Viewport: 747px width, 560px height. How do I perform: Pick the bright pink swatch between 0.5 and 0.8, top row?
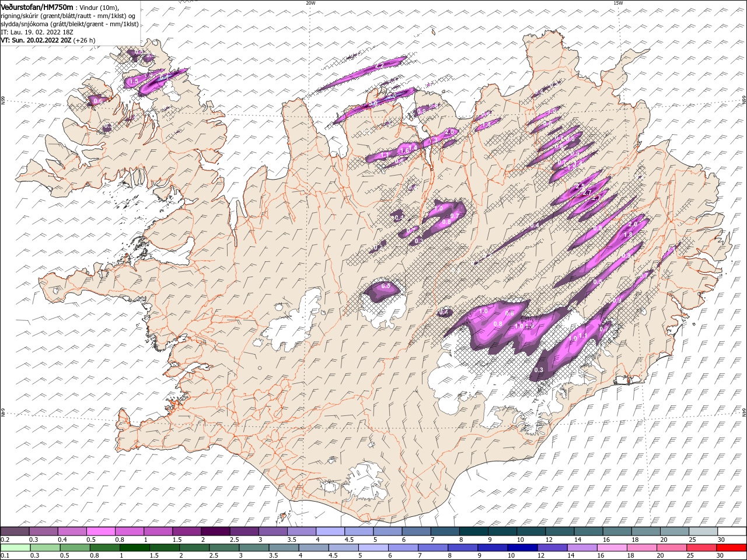tap(100, 531)
